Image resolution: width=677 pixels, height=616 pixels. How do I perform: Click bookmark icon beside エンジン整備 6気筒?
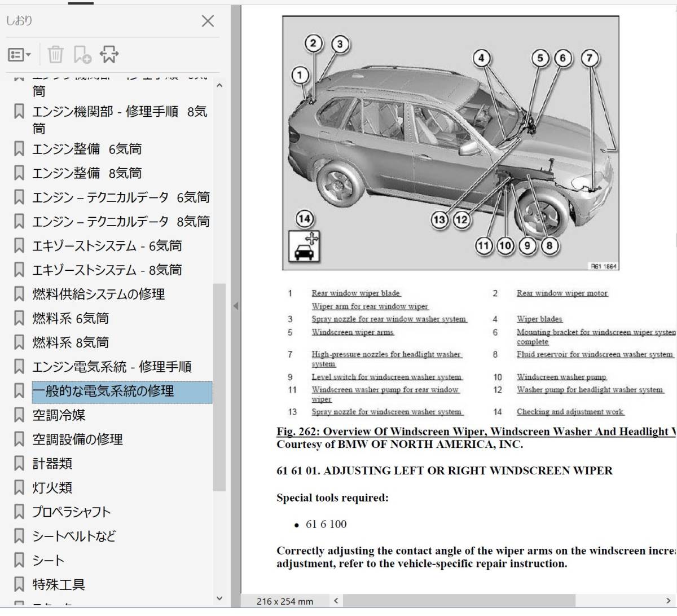pos(19,149)
